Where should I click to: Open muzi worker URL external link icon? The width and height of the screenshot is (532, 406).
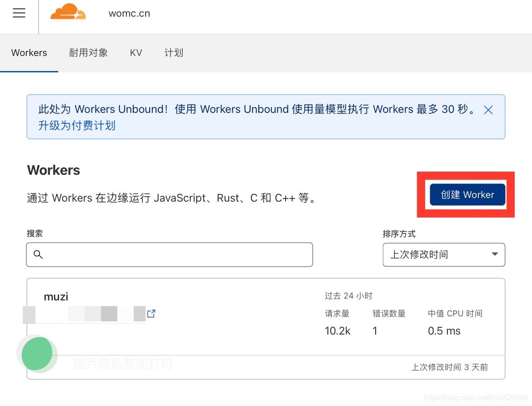(x=151, y=313)
